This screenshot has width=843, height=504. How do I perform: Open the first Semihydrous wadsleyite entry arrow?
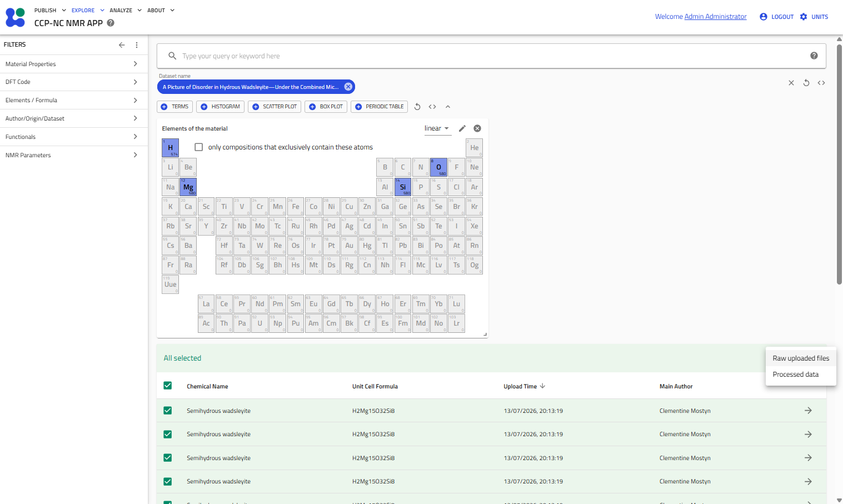[x=808, y=411]
